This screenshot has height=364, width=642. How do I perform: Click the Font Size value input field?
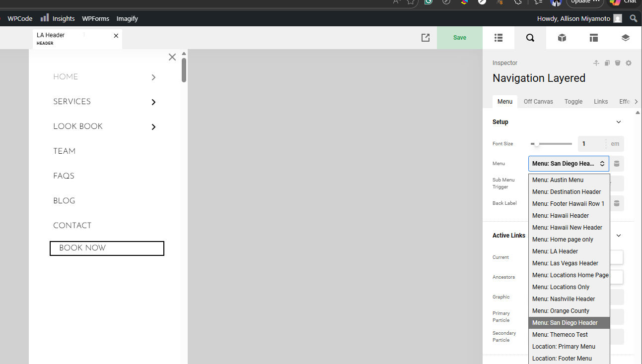click(591, 144)
